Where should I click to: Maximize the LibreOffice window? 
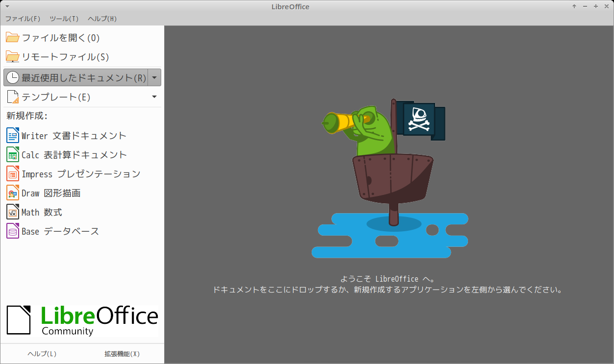click(x=596, y=6)
